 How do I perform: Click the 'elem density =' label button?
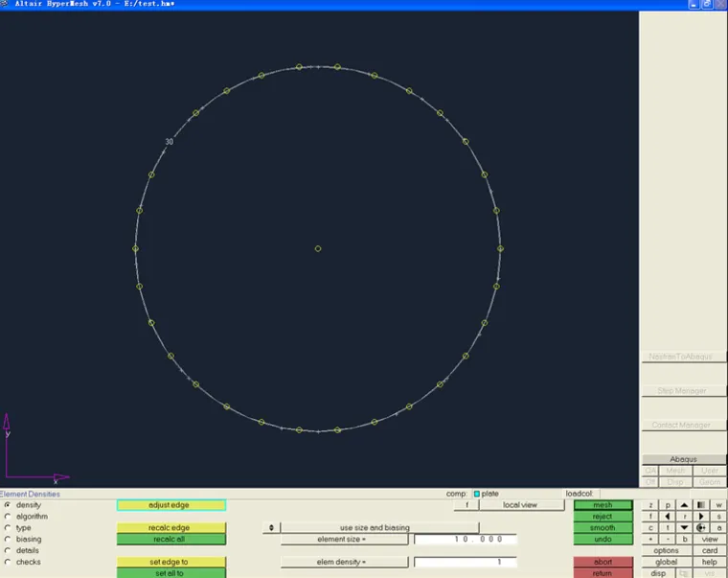pos(344,562)
